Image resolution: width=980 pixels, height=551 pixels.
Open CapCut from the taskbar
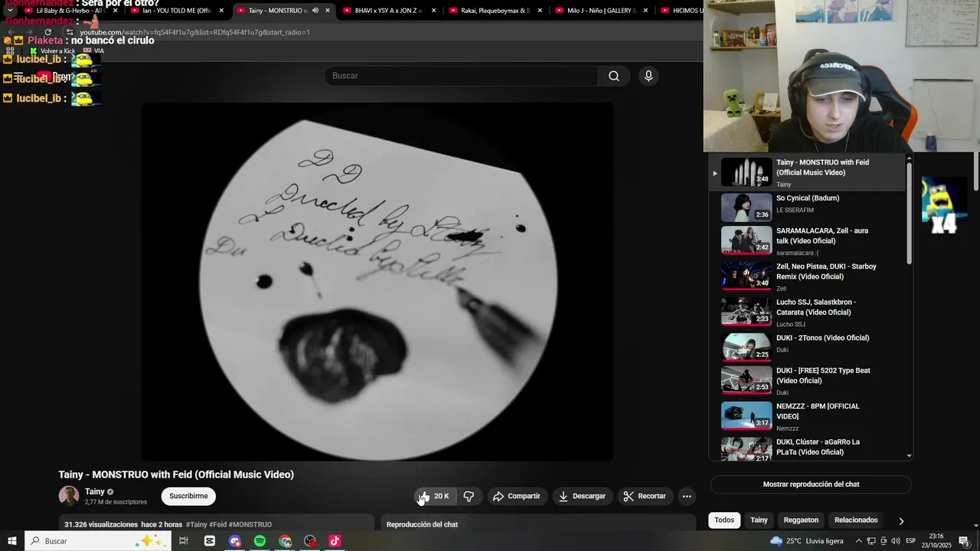coord(210,541)
